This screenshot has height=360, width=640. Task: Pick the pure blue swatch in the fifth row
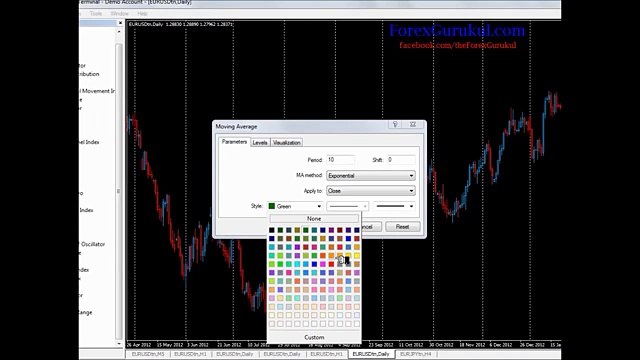coord(314,264)
